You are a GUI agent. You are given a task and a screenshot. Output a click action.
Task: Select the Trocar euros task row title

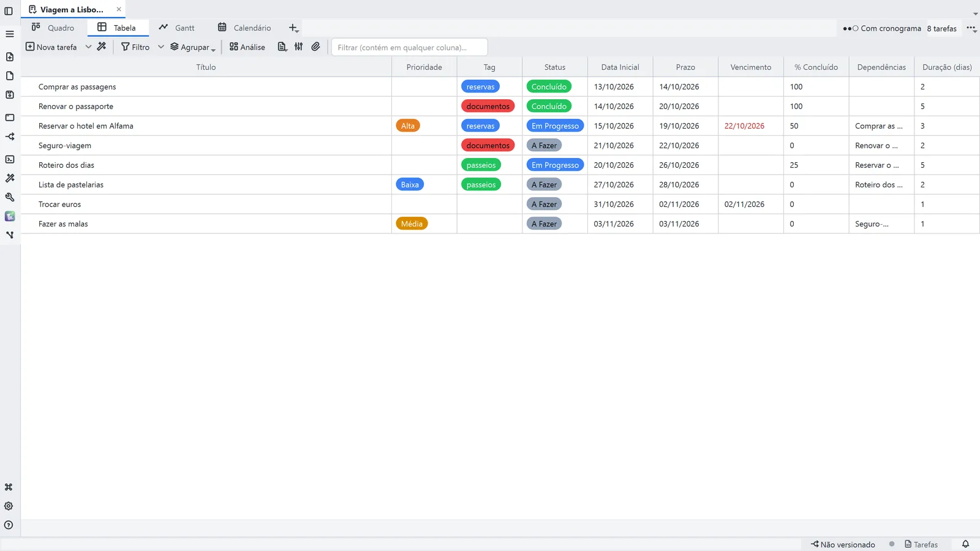[59, 204]
